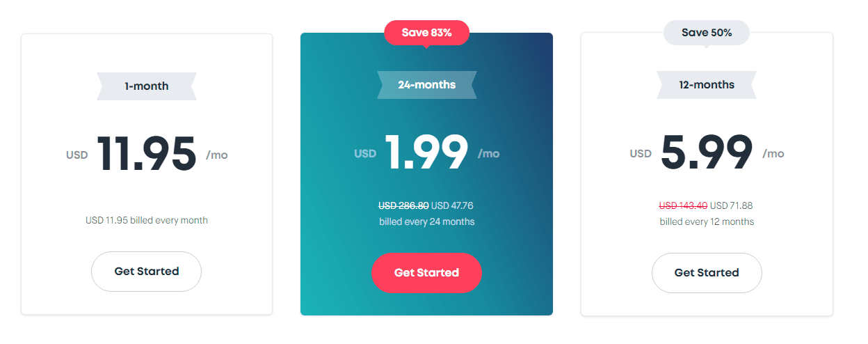Click the Save 50% badge
The image size is (868, 344).
point(707,33)
